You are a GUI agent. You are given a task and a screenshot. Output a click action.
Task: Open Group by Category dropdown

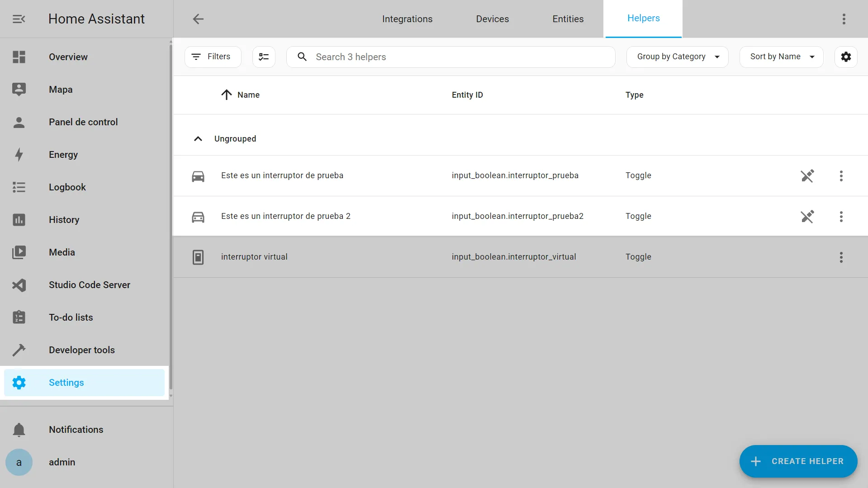(677, 57)
